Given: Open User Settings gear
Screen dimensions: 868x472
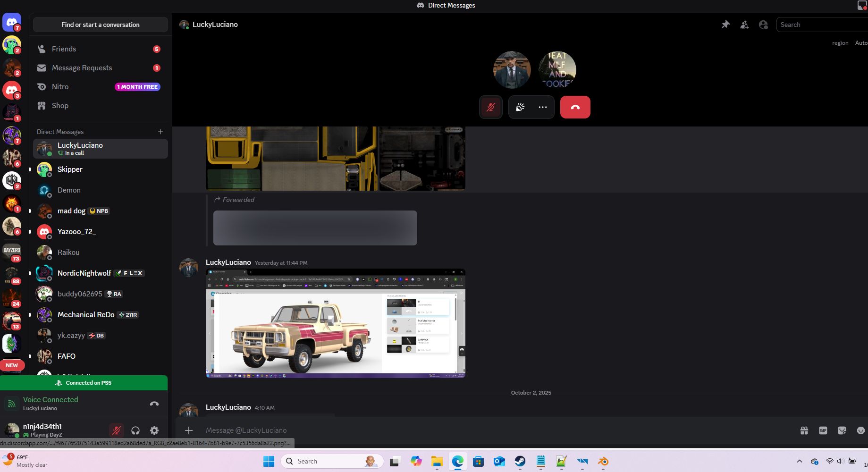Looking at the screenshot, I should click(x=154, y=430).
